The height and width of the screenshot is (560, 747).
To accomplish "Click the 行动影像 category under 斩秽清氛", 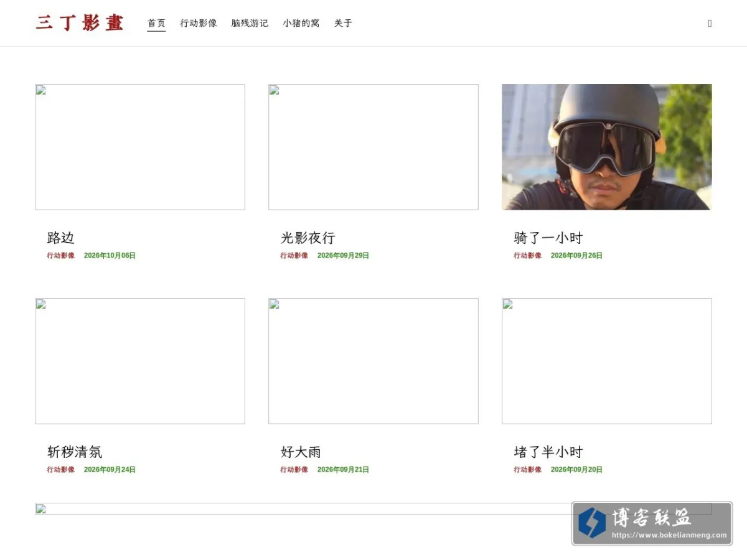I will click(61, 470).
